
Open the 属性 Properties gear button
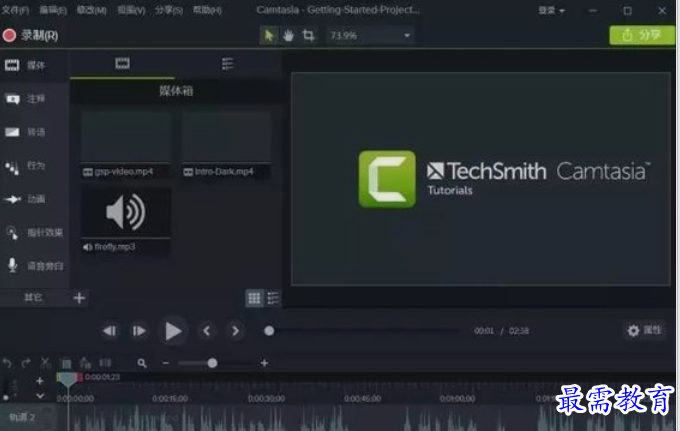point(644,330)
